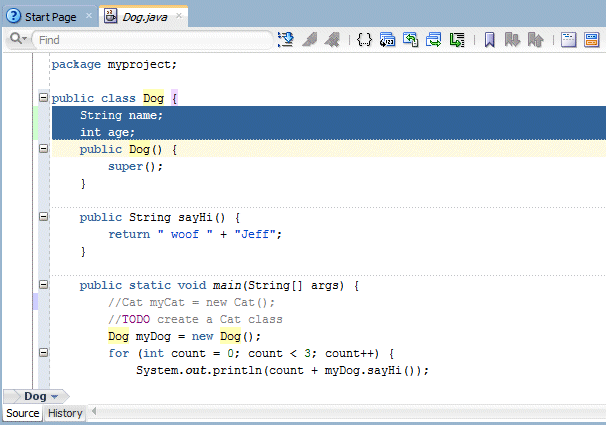Close the Start Page tab

89,16
